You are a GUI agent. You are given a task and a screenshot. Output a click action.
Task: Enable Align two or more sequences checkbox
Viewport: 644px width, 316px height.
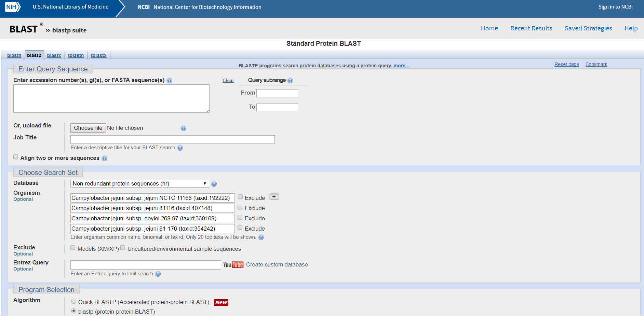coord(16,157)
